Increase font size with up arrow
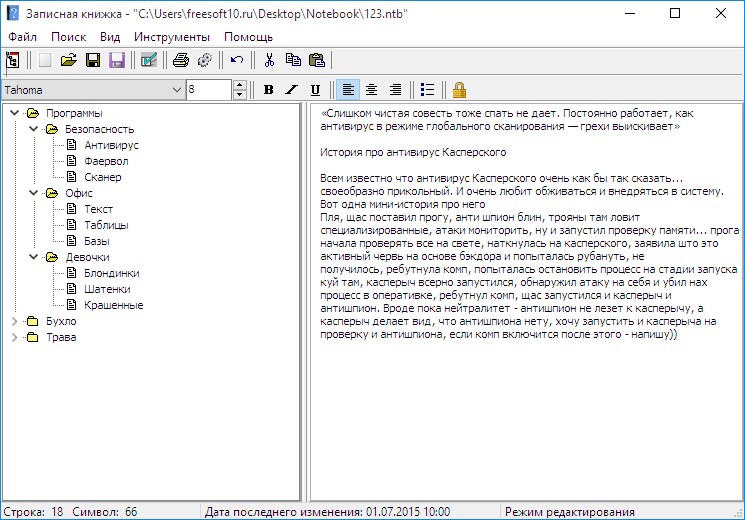The width and height of the screenshot is (745, 520). 239,85
